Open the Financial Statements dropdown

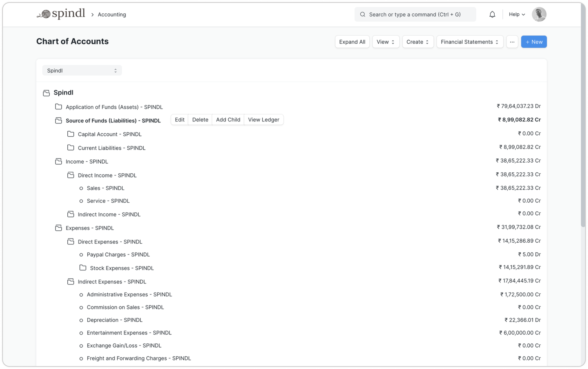pos(469,42)
